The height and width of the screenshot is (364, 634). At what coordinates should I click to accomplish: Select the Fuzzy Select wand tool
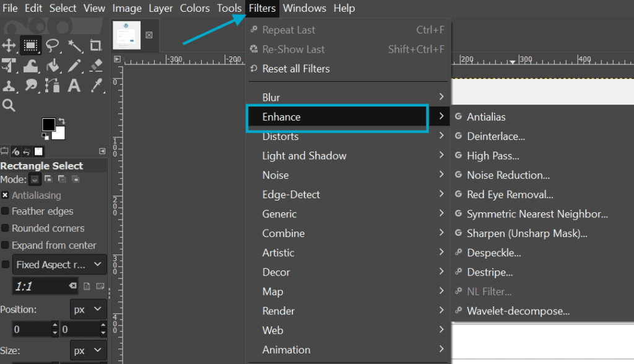pyautogui.click(x=74, y=46)
